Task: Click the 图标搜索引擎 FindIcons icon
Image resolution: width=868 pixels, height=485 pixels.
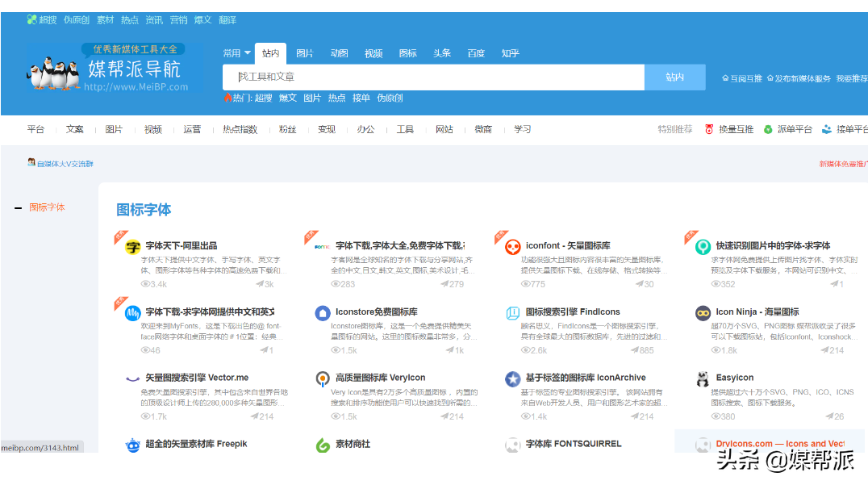Action: click(512, 313)
